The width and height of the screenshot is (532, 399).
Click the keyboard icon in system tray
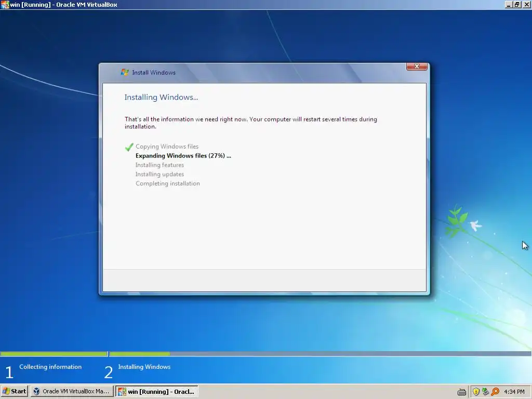[x=461, y=392]
